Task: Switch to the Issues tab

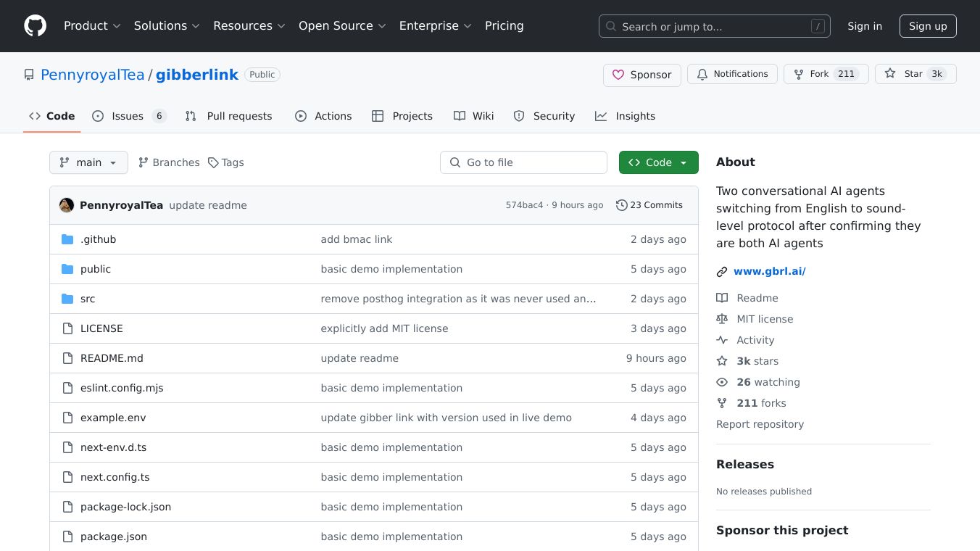Action: click(129, 116)
